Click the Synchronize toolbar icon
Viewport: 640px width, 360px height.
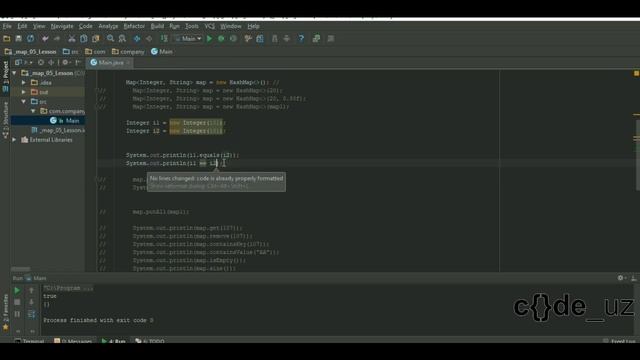point(31,39)
